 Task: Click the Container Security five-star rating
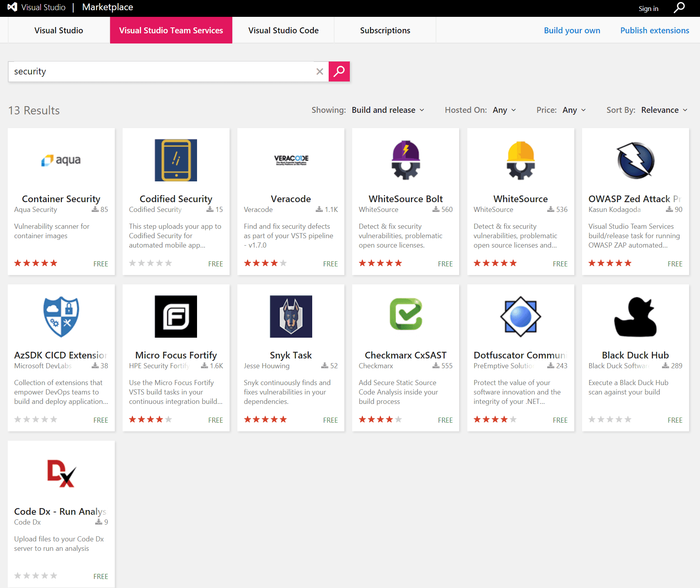click(x=36, y=263)
